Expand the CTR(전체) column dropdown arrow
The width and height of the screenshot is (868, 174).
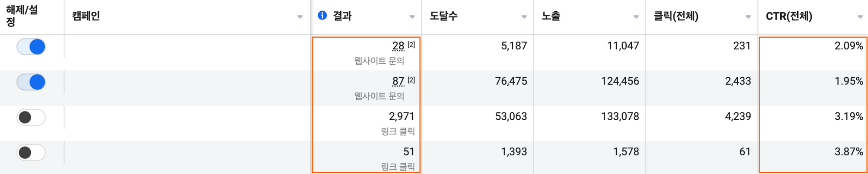point(860,17)
